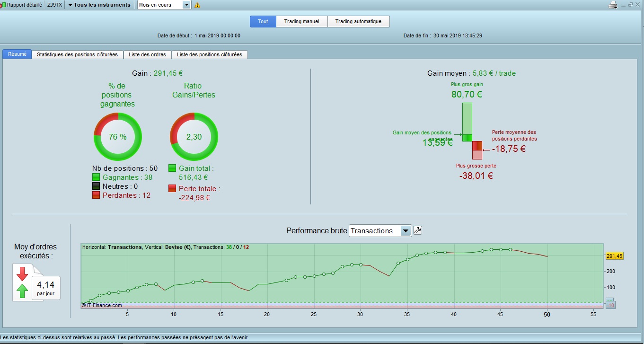Click the small -10 scale icon on chart axis
Viewport: 644px width, 344px height.
pyautogui.click(x=610, y=304)
